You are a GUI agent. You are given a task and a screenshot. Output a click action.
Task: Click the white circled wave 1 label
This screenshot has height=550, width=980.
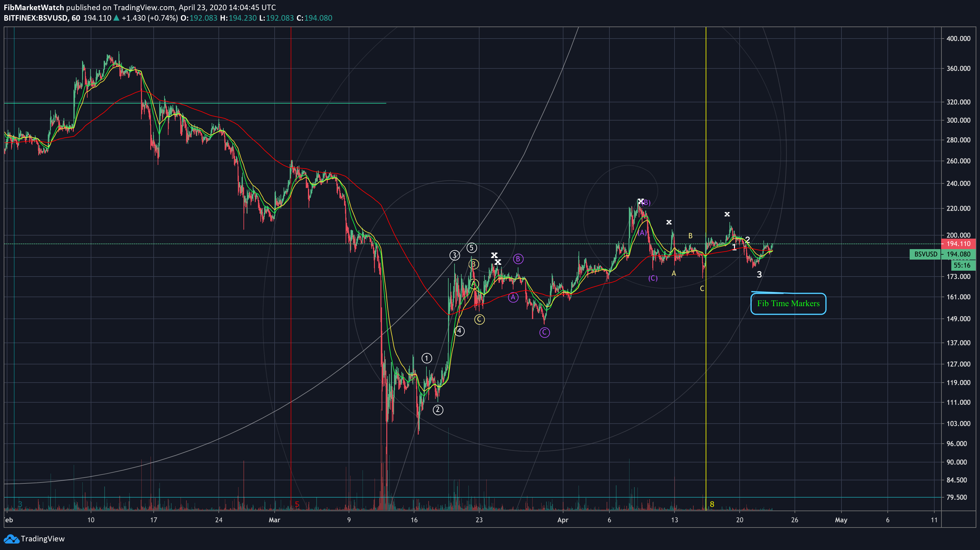click(427, 358)
